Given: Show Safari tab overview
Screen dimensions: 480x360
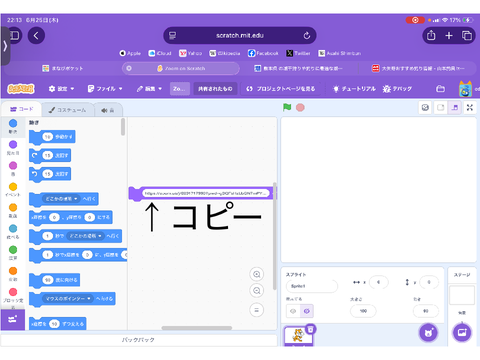Looking at the screenshot, I should pos(467,35).
